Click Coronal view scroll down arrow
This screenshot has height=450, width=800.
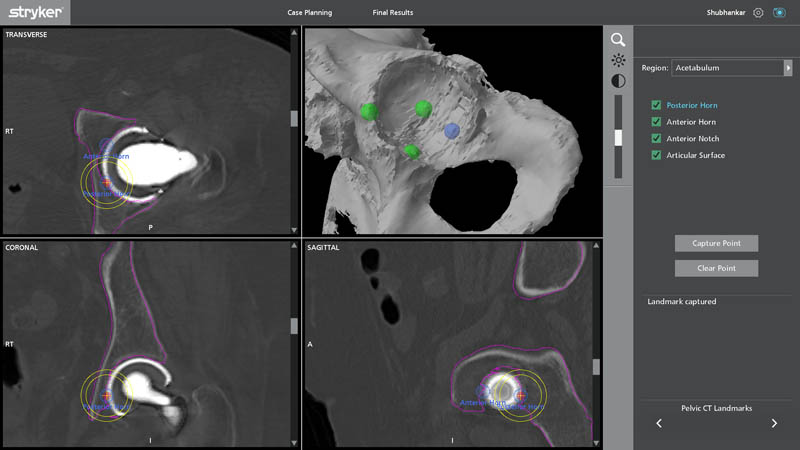(x=294, y=443)
